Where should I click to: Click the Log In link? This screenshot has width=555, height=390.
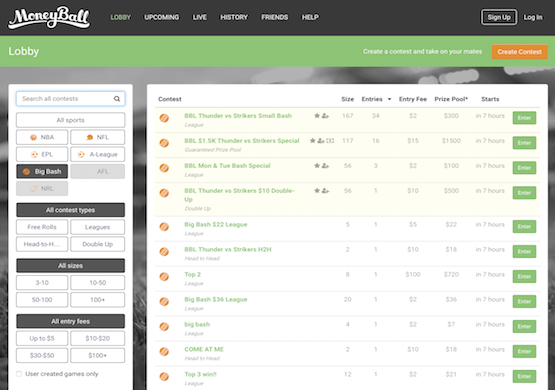[x=533, y=17]
